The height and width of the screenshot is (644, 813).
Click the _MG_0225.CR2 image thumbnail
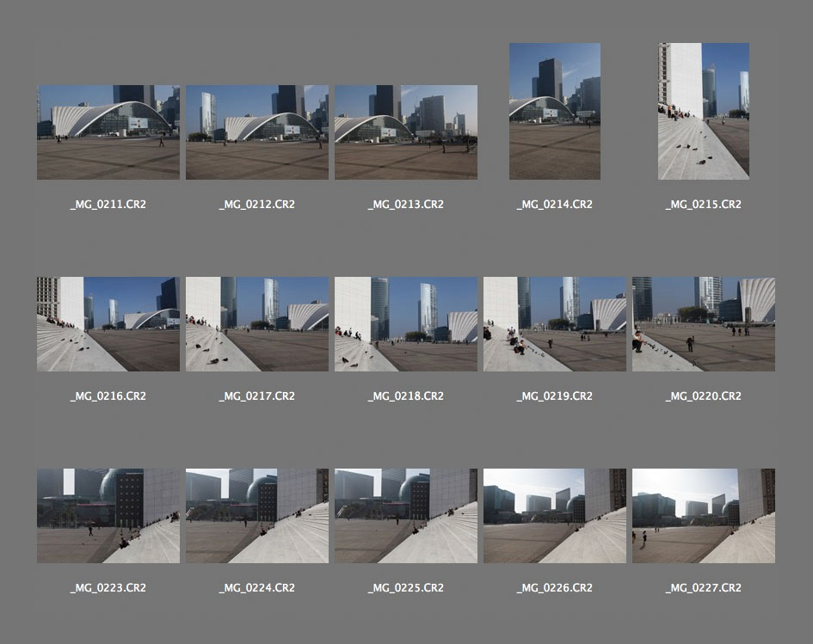click(x=406, y=516)
